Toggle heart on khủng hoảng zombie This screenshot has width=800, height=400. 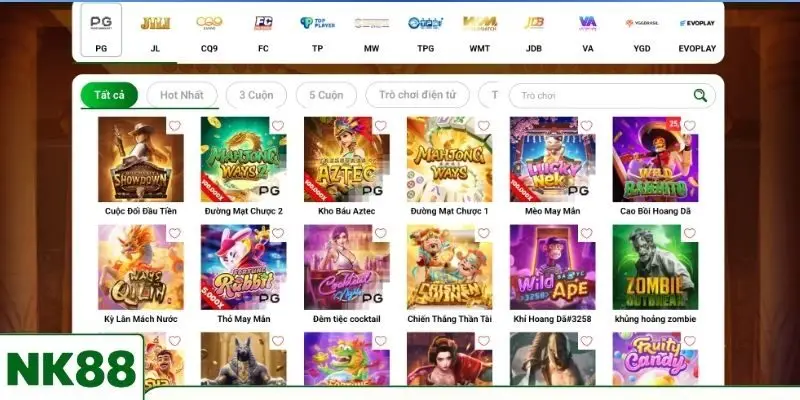click(x=689, y=233)
